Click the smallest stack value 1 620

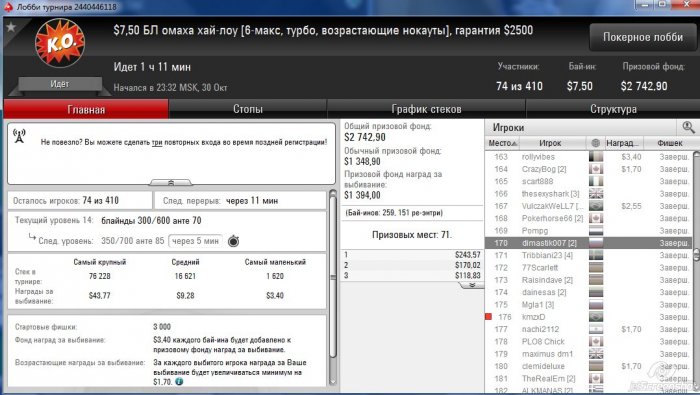275,276
